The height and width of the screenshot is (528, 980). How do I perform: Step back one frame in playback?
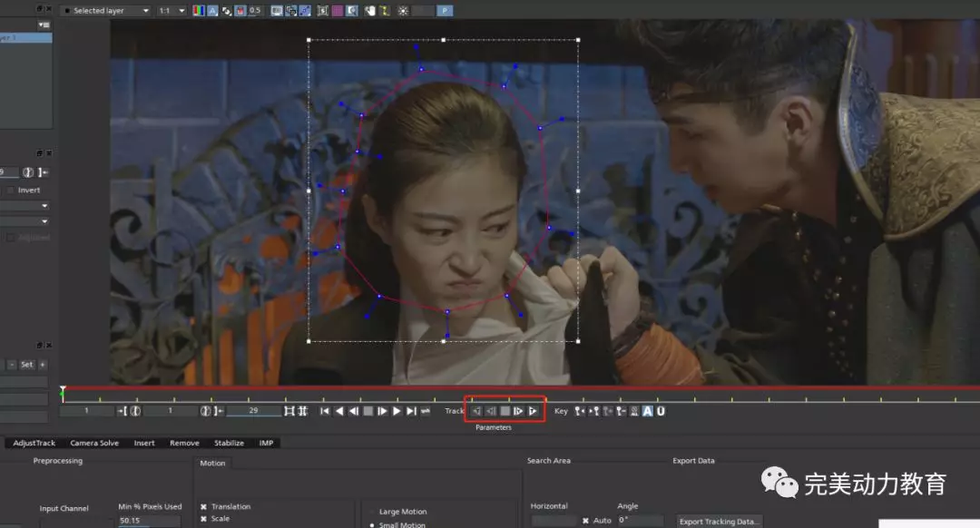pyautogui.click(x=353, y=411)
